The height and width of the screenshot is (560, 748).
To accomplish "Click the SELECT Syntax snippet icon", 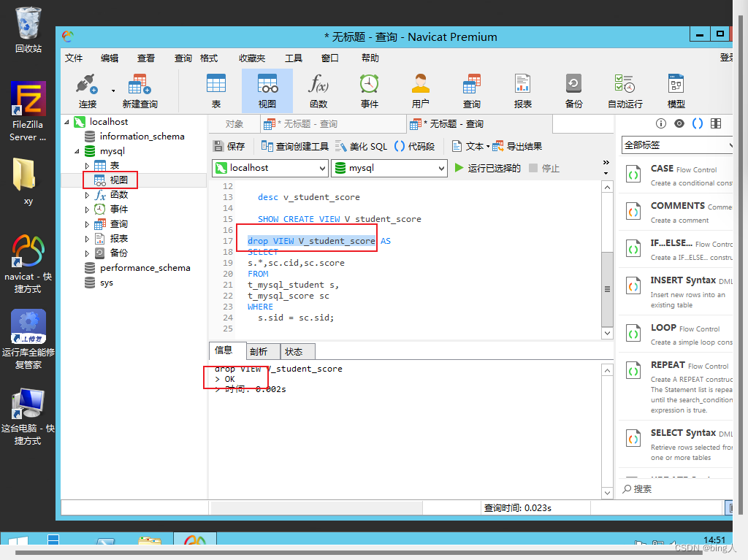I will (633, 439).
